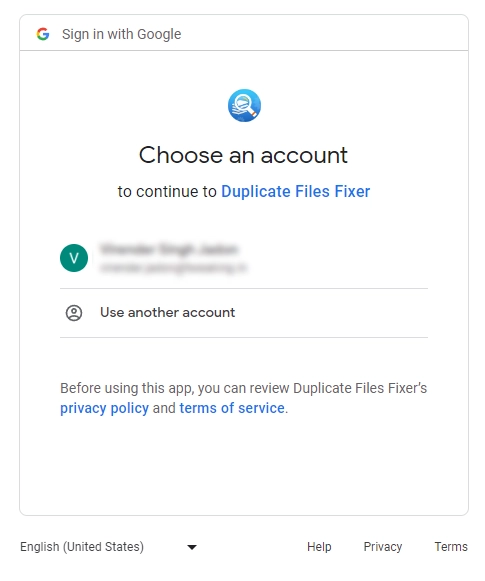Click Privacy in the footer
This screenshot has width=485, height=581.
point(383,547)
